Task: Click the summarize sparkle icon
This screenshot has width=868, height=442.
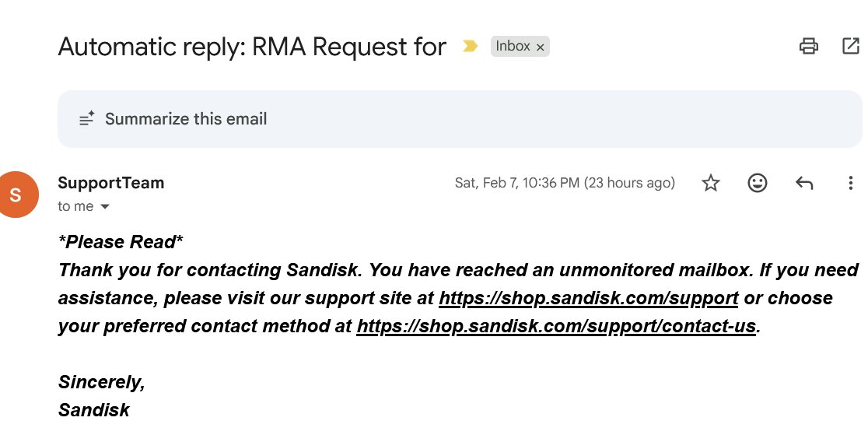Action: click(x=86, y=118)
